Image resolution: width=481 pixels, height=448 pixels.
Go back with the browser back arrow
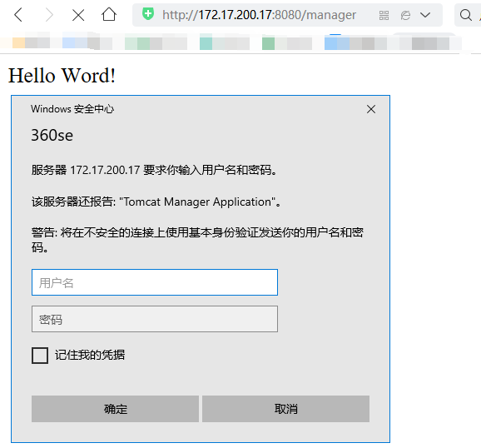point(18,15)
